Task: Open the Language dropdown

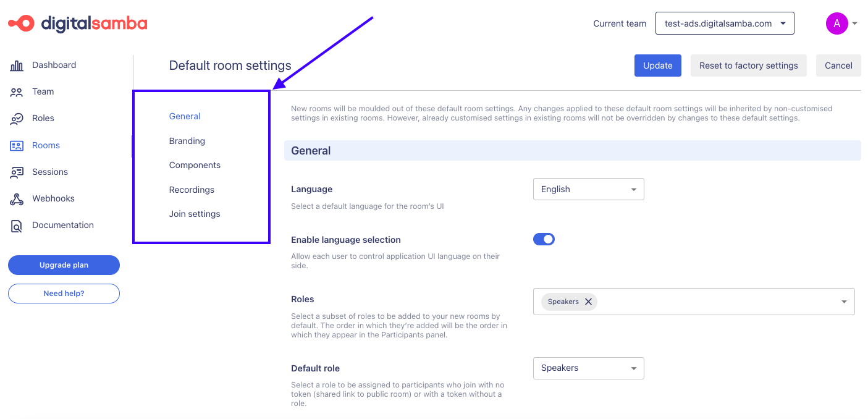Action: click(x=588, y=189)
